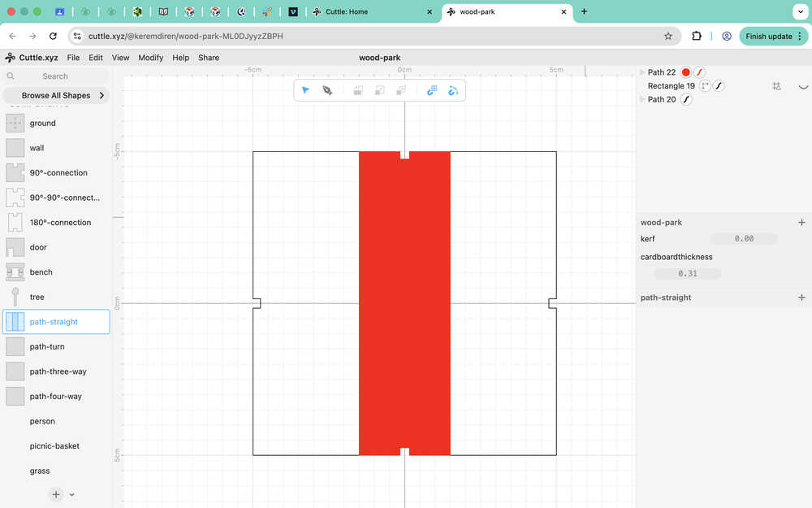Toggle grid snapping magnet icon
Screen dimensions: 812x508
432,91
